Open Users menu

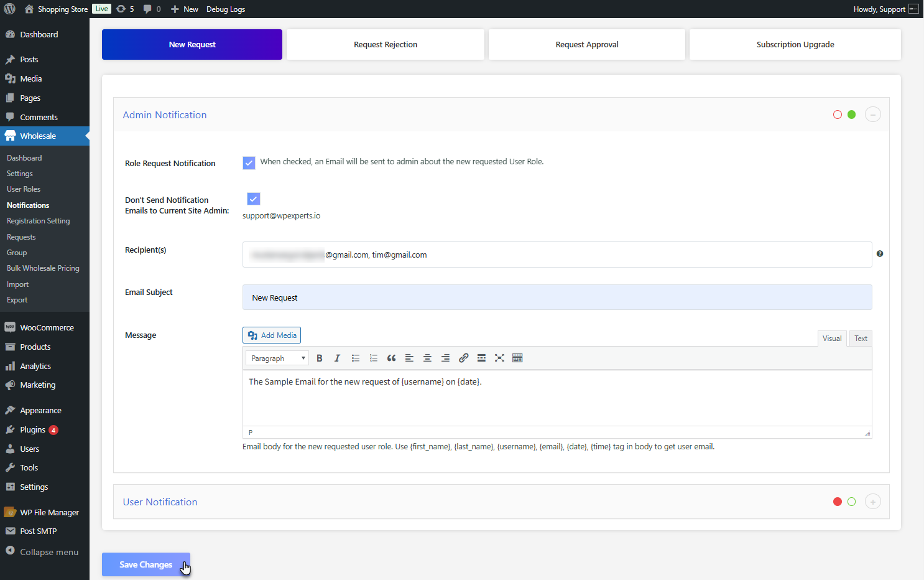pyautogui.click(x=45, y=449)
